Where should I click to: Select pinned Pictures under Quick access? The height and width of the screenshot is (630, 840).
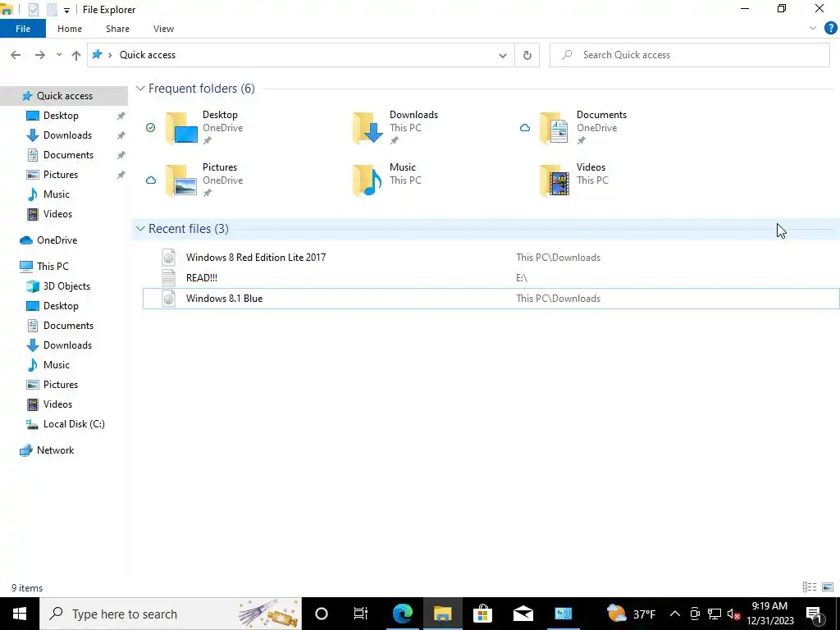click(x=61, y=175)
